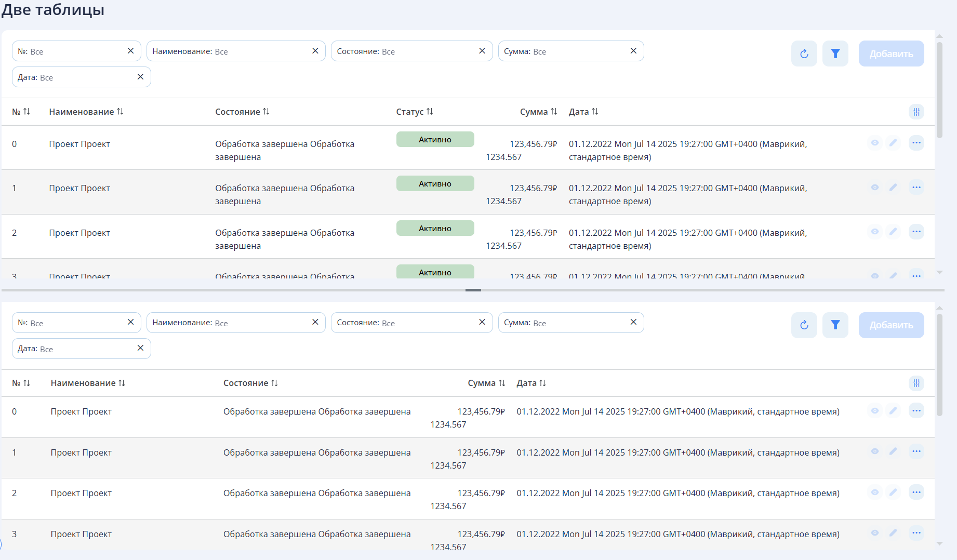Open Дата filter dropdown in top table
The image size is (957, 560).
click(x=81, y=77)
